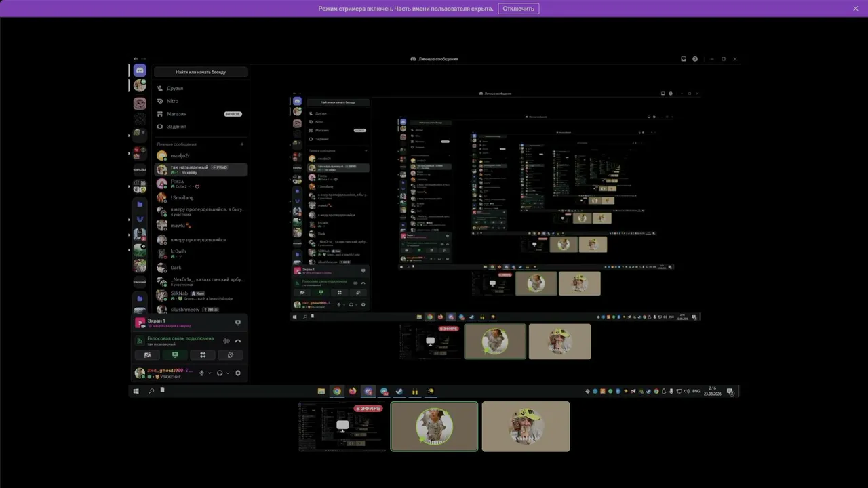Toggle green screen share button in outermost voice panel
Screen dimensions: 868x488
pos(175,354)
